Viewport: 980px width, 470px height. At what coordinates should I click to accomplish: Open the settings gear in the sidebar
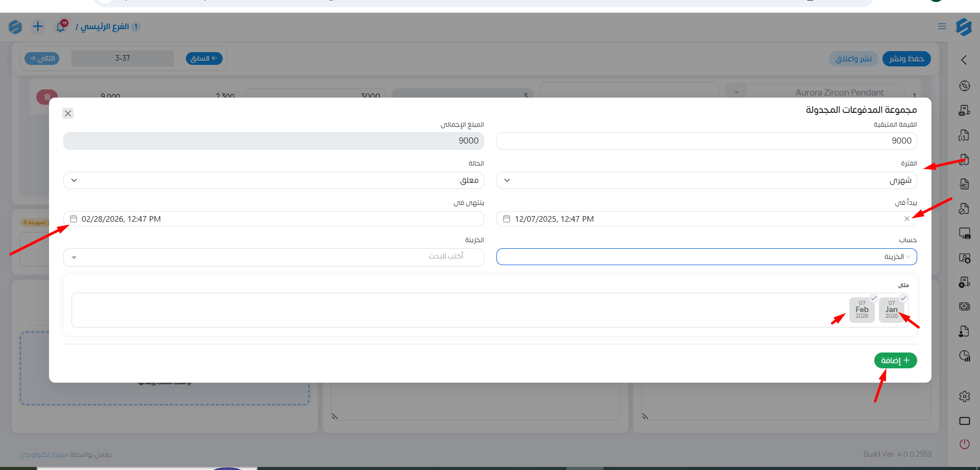pyautogui.click(x=964, y=396)
